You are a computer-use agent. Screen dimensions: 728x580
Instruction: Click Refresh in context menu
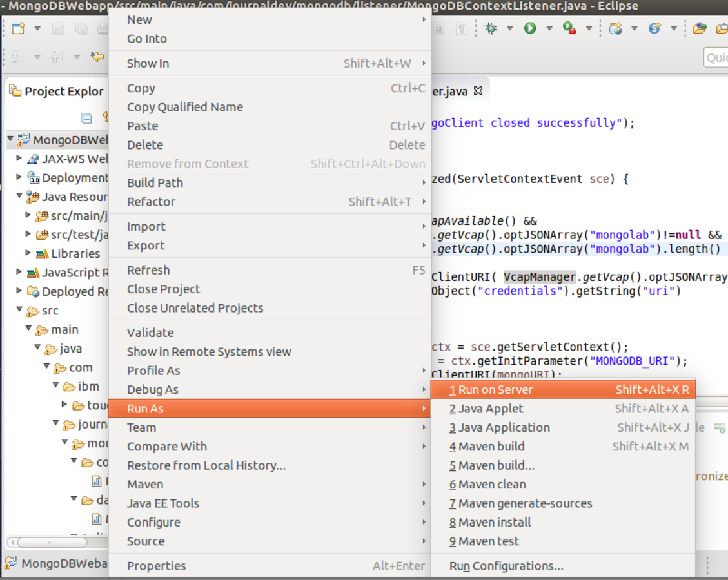coord(270,270)
